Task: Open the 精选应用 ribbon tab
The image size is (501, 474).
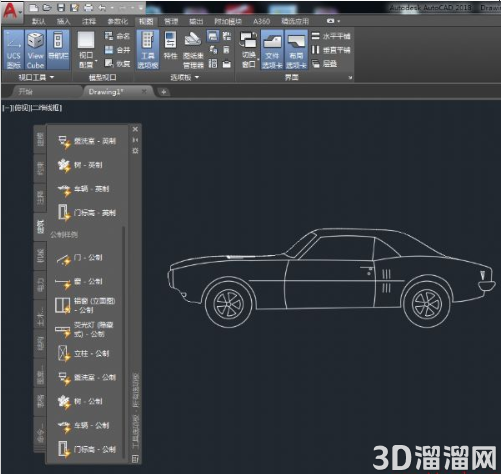Action: click(x=295, y=22)
